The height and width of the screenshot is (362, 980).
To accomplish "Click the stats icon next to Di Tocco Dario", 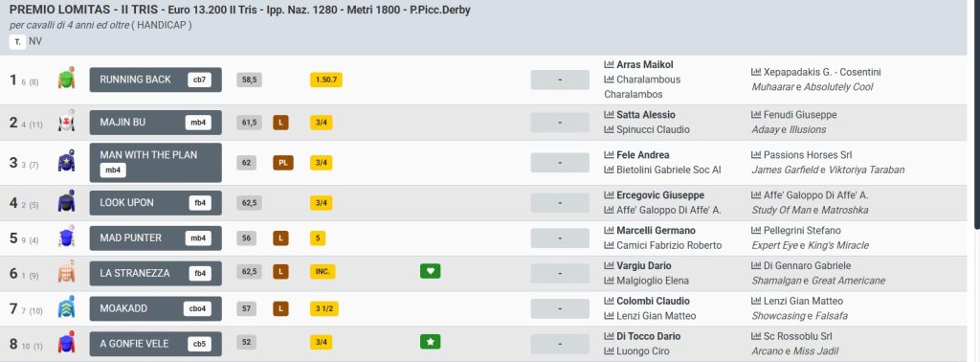I will 609,336.
